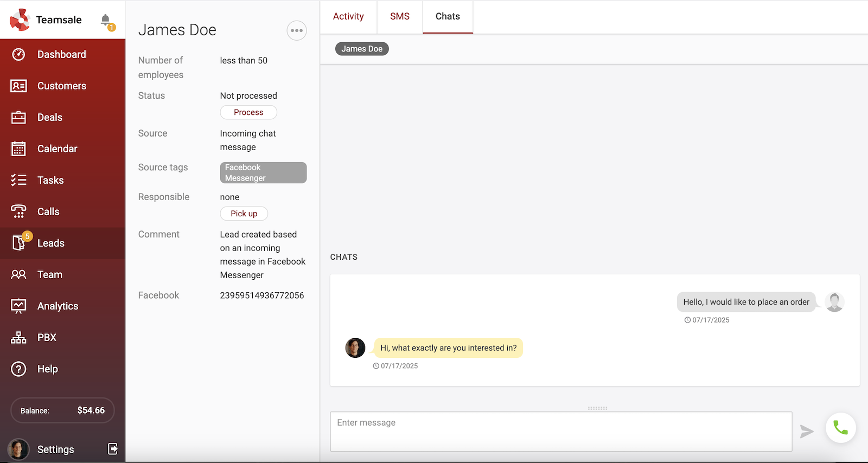
Task: Send the message with arrow icon
Action: click(807, 432)
